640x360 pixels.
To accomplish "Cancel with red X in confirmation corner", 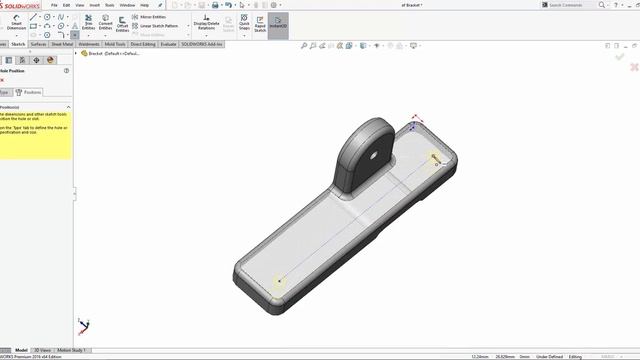I will coord(634,67).
